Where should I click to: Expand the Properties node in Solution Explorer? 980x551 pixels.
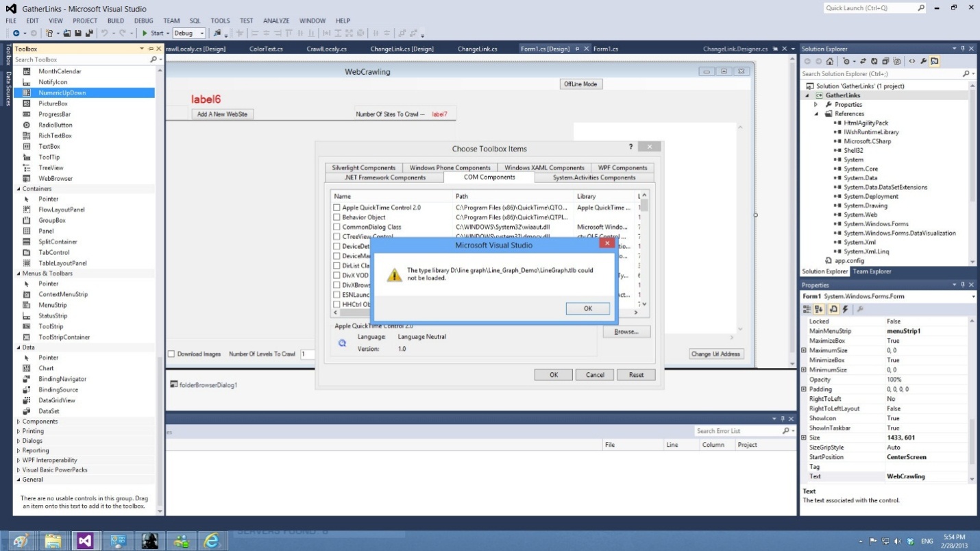(x=816, y=105)
